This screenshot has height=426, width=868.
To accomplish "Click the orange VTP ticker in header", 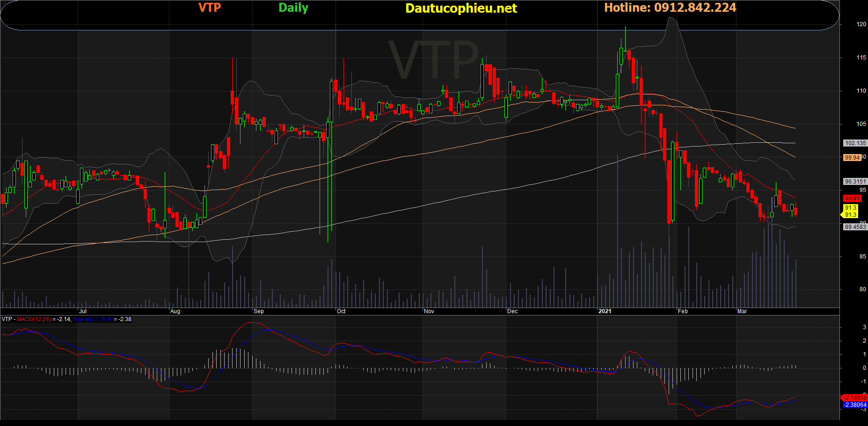I will 209,7.
